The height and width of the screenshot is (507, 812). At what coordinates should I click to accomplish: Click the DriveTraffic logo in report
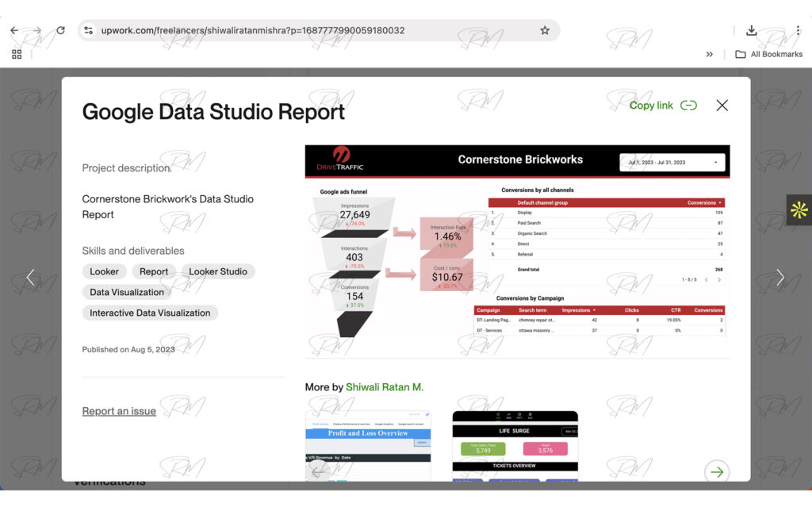point(340,159)
